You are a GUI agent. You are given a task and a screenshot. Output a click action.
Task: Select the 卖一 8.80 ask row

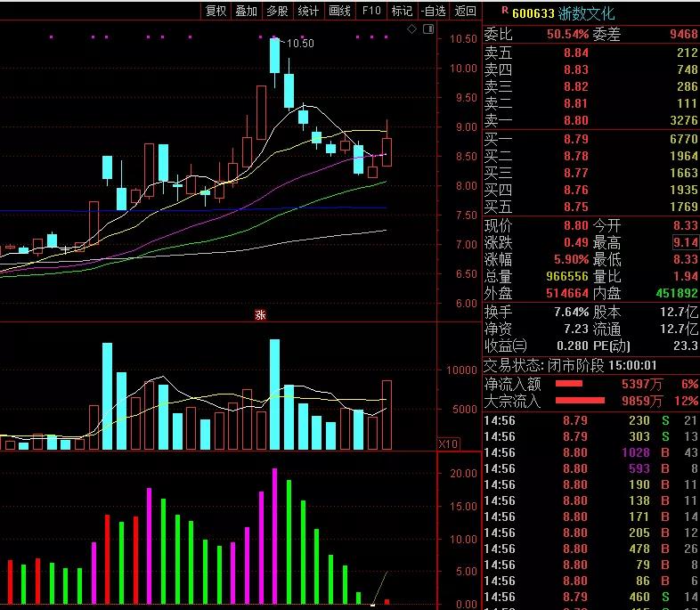[591, 120]
